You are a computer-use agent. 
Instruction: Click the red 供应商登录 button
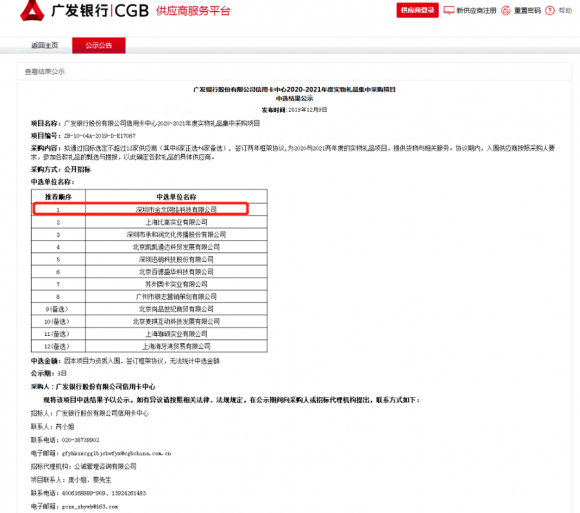pos(418,10)
